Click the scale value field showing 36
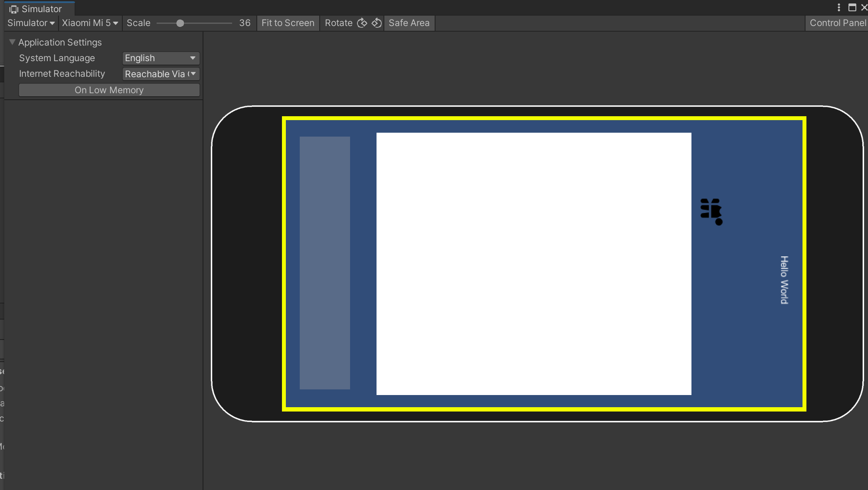868x490 pixels. (245, 23)
